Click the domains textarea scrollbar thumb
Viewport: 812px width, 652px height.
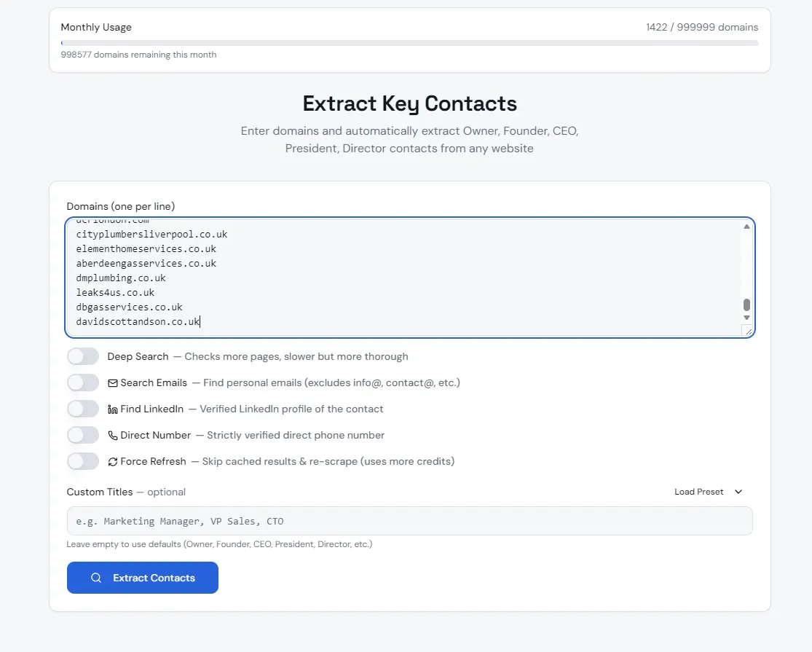746,305
